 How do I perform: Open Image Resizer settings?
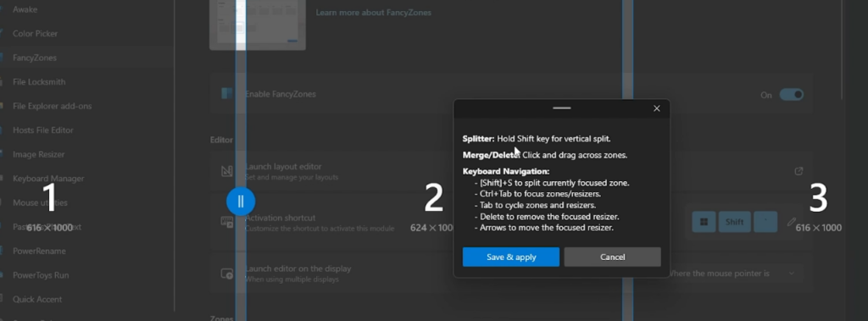(39, 154)
